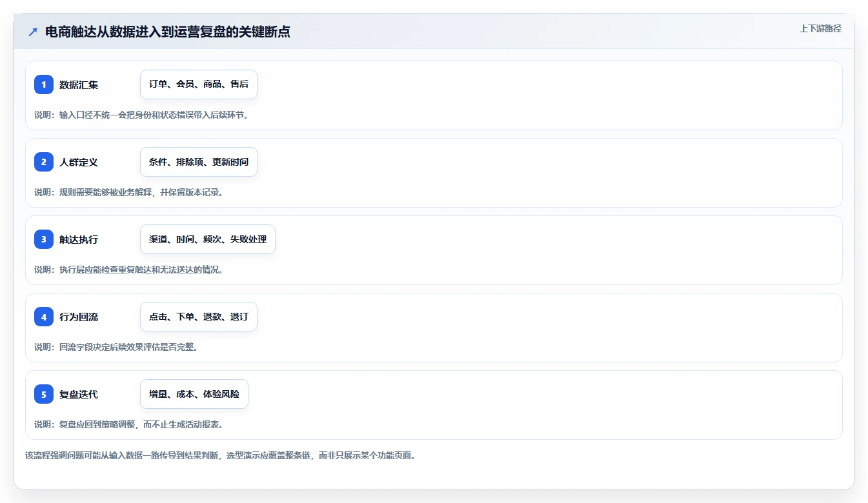The image size is (868, 503).
Task: Click the step 3 number badge
Action: 44,239
